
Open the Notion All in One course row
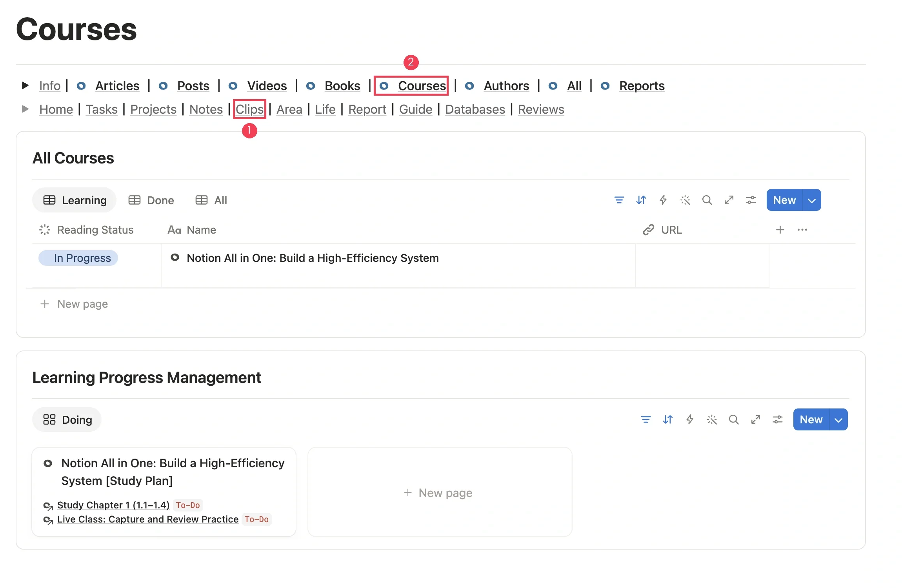(x=313, y=258)
